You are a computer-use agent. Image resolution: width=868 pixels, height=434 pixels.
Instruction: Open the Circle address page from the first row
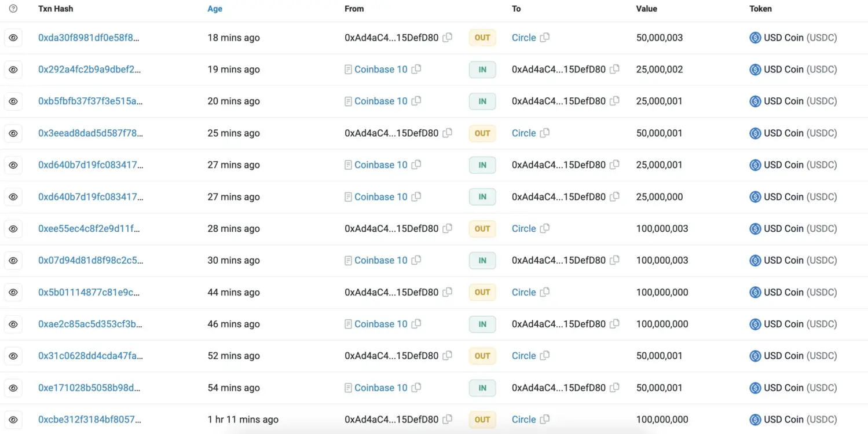[x=523, y=37]
